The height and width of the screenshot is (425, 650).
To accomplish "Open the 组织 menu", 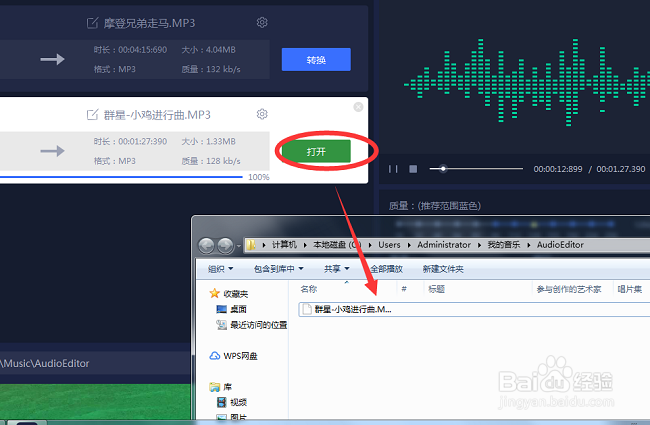I will [220, 269].
